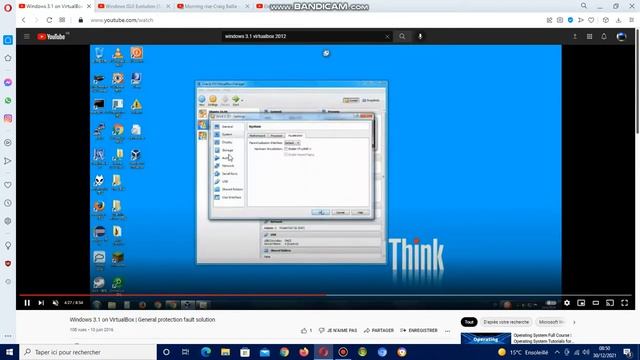Close the Windows 3.1 on VirtualBox tab

[89, 6]
